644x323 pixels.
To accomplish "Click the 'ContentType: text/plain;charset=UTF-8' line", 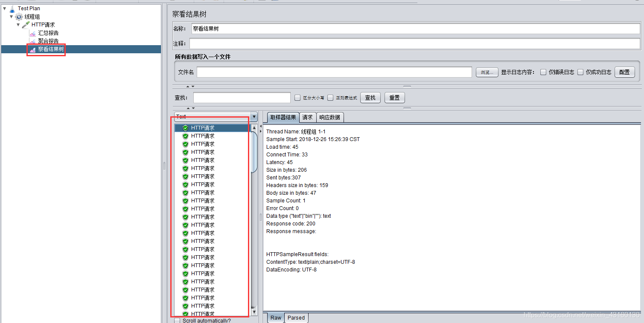I will [311, 262].
